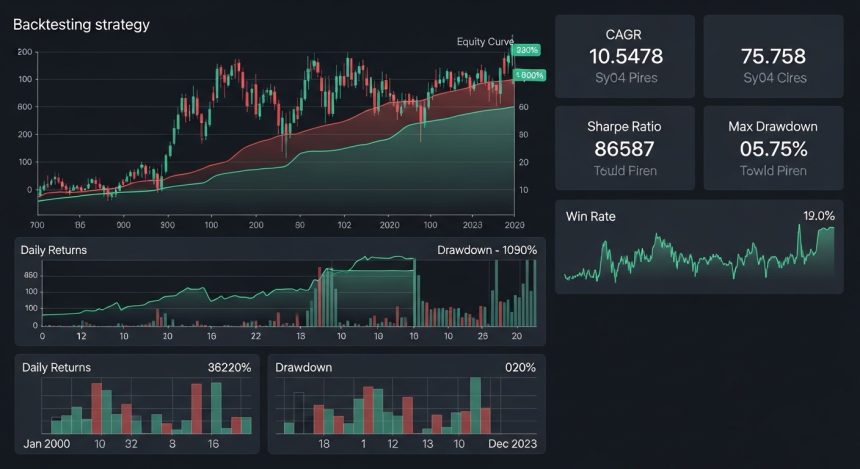Select the 10.5478 CAGR value

626,56
